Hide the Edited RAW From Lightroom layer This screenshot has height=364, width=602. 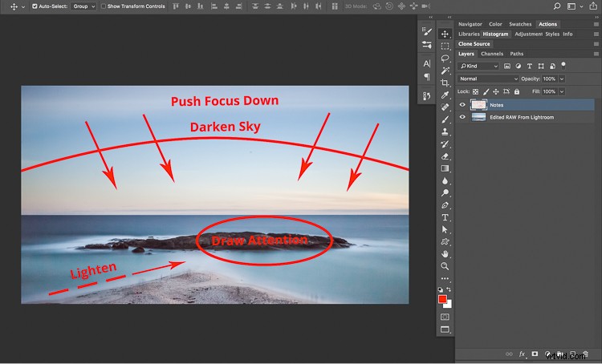pos(462,117)
